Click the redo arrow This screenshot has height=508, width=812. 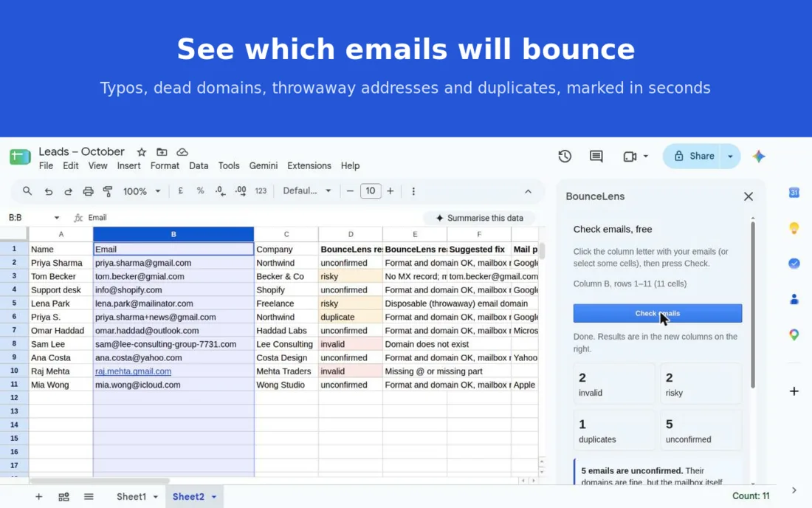(68, 191)
